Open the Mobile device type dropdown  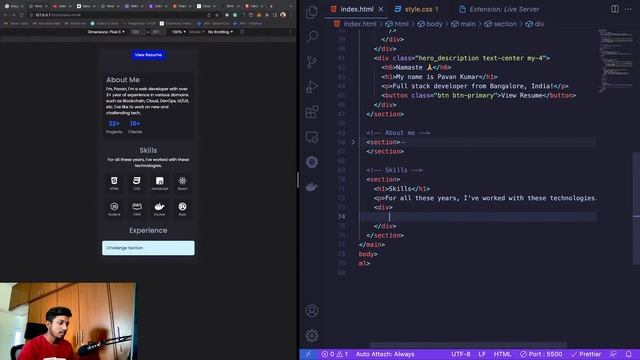[196, 32]
